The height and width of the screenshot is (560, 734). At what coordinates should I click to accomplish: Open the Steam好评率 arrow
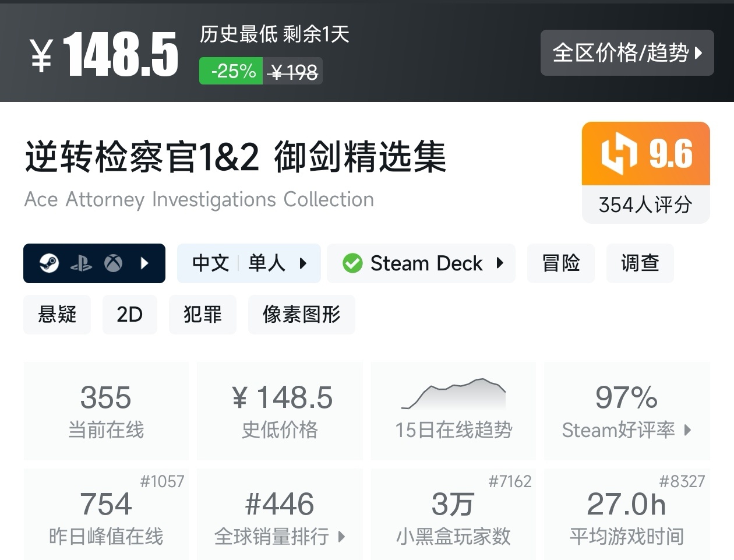pyautogui.click(x=687, y=430)
